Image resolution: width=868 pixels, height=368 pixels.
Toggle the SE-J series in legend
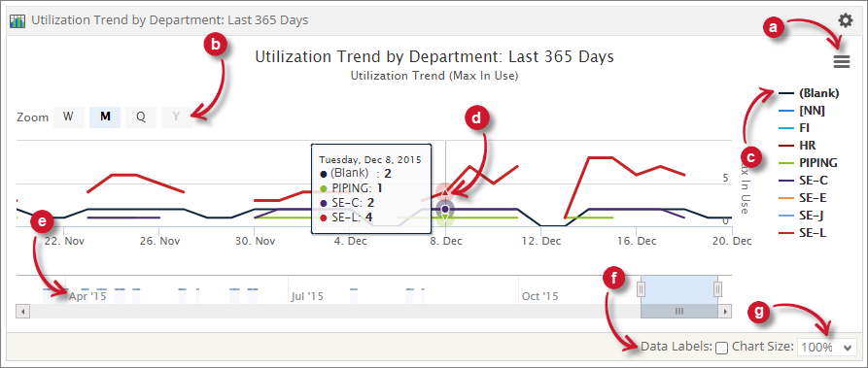click(802, 216)
